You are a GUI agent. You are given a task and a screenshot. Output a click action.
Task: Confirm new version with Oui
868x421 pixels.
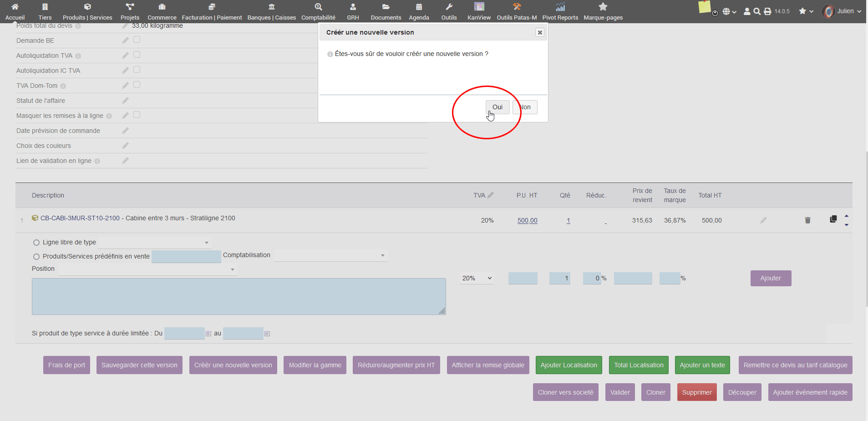(497, 107)
